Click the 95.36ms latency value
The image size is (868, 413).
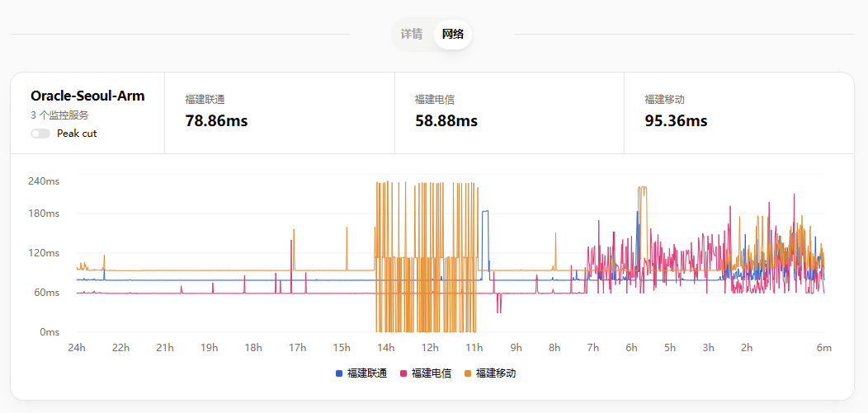coord(676,120)
